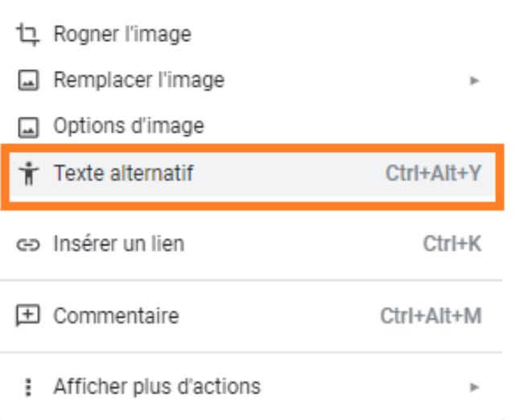Image resolution: width=516 pixels, height=420 pixels.
Task: Select the Texte alternatif label
Action: (124, 173)
